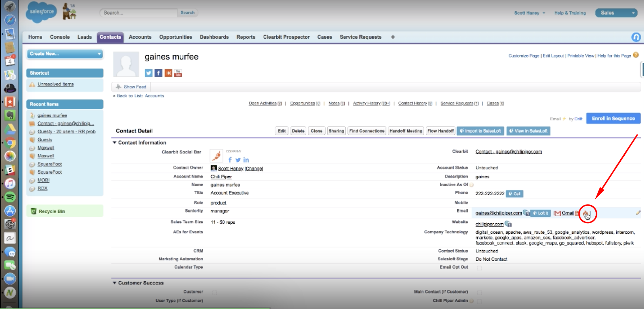Image resolution: width=644 pixels, height=309 pixels.
Task: Click the Enroll in Sequence button
Action: [x=613, y=119]
